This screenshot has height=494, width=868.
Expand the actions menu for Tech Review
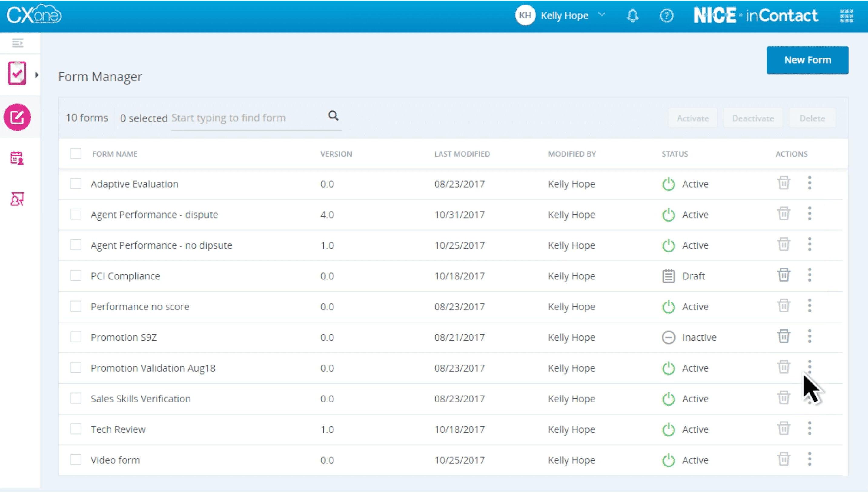(x=810, y=429)
